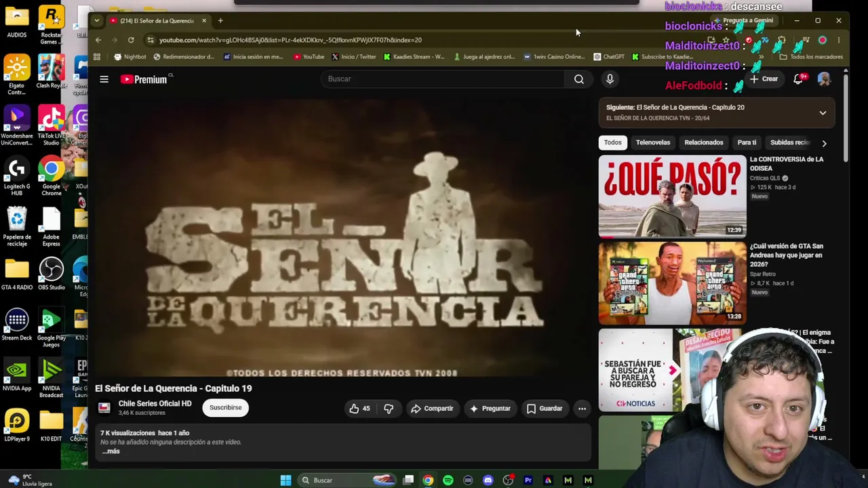Open Chrome apps grid in bookmarks bar
The image size is (868, 488).
(97, 57)
